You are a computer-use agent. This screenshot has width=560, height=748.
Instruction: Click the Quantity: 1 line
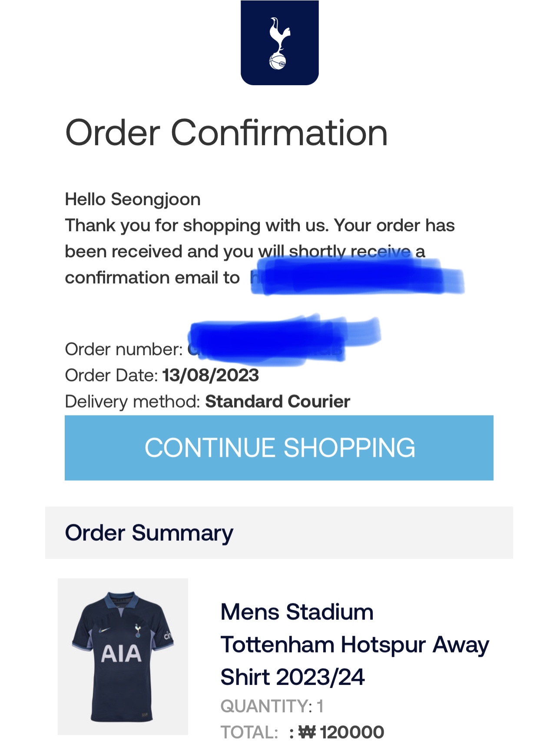272,706
